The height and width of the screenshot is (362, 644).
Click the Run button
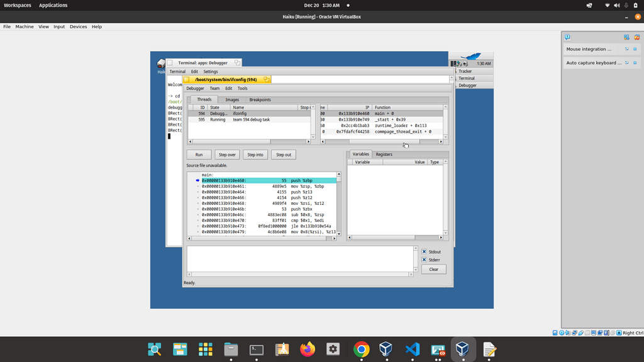point(199,155)
